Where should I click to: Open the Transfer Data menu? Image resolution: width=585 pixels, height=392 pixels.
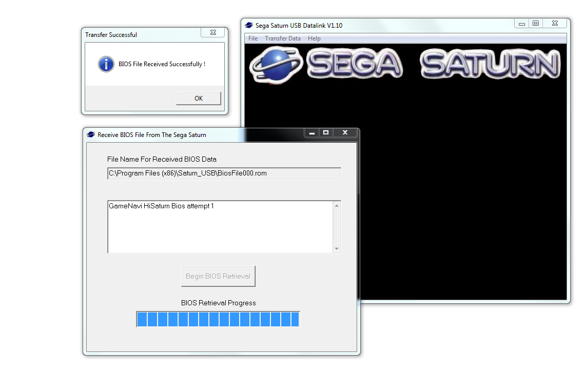pos(283,38)
